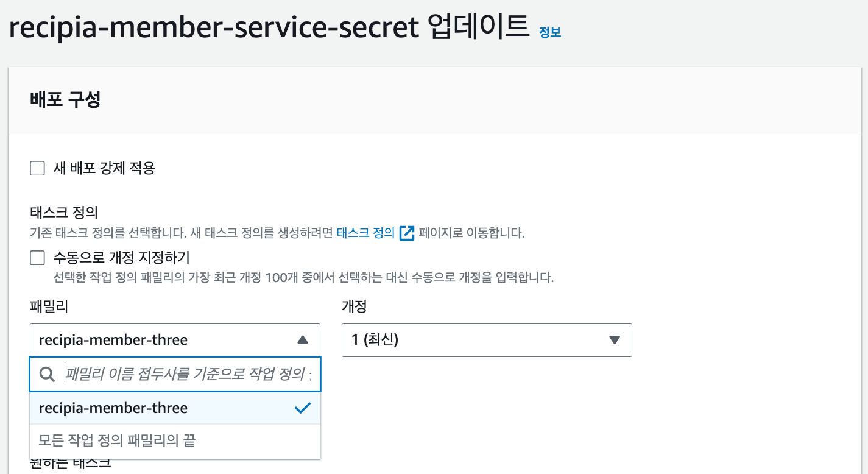Check 수동으로 개정 지정하기 option

(x=37, y=258)
